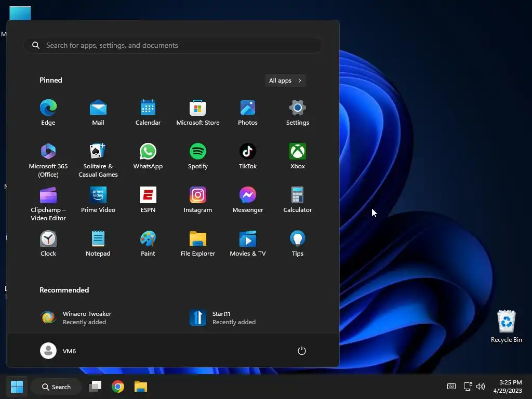Open the Edge browser from pinned apps
532x399 pixels.
[x=48, y=113]
